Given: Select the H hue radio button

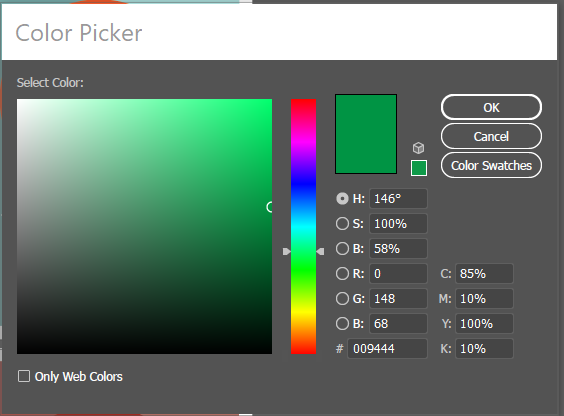Looking at the screenshot, I should pyautogui.click(x=342, y=198).
